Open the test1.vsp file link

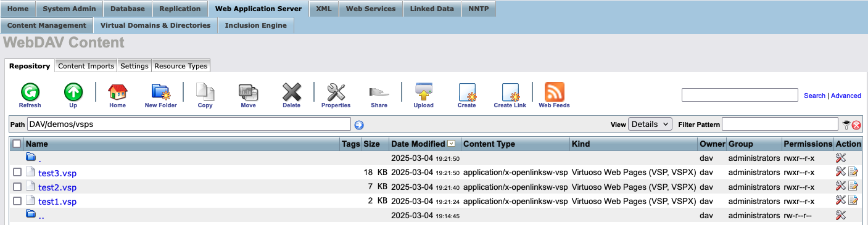tap(57, 202)
